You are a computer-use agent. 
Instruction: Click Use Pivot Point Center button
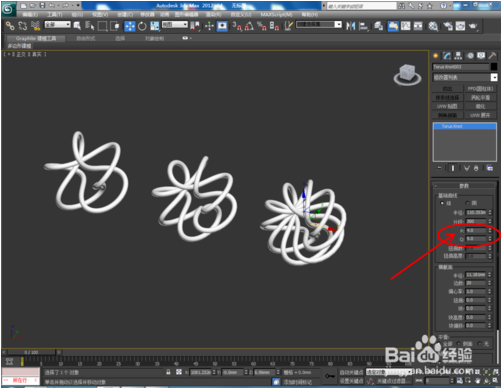[196, 26]
